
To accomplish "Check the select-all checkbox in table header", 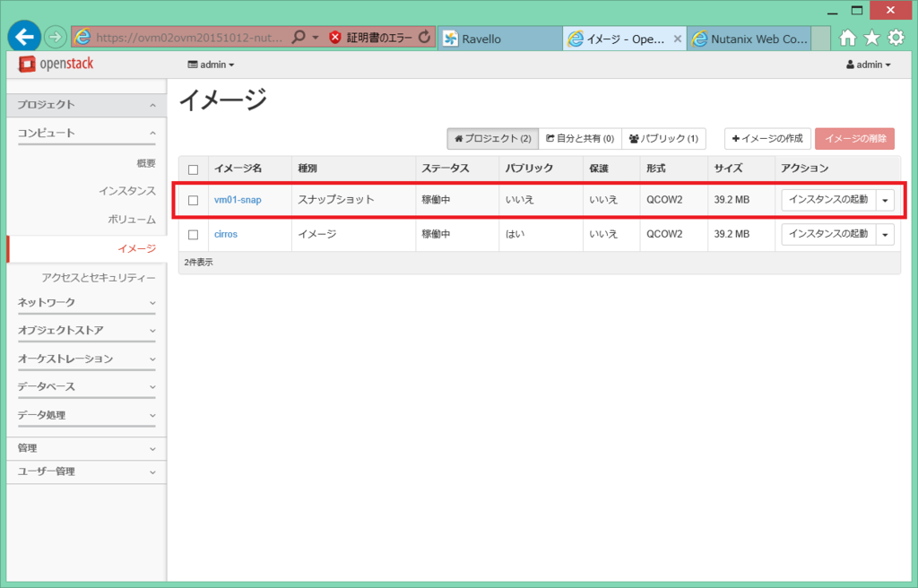I will [195, 168].
